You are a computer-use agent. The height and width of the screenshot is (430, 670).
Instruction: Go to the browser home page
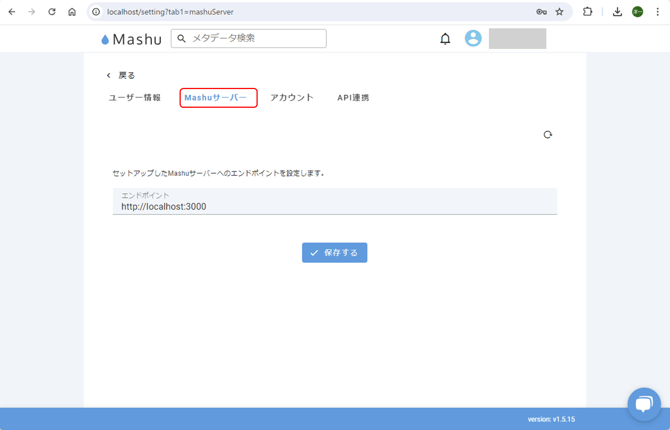pos(72,12)
